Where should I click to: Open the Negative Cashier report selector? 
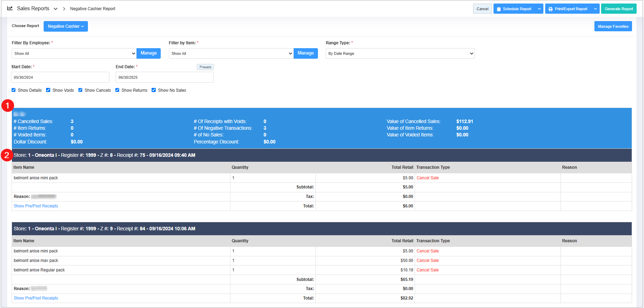(66, 26)
